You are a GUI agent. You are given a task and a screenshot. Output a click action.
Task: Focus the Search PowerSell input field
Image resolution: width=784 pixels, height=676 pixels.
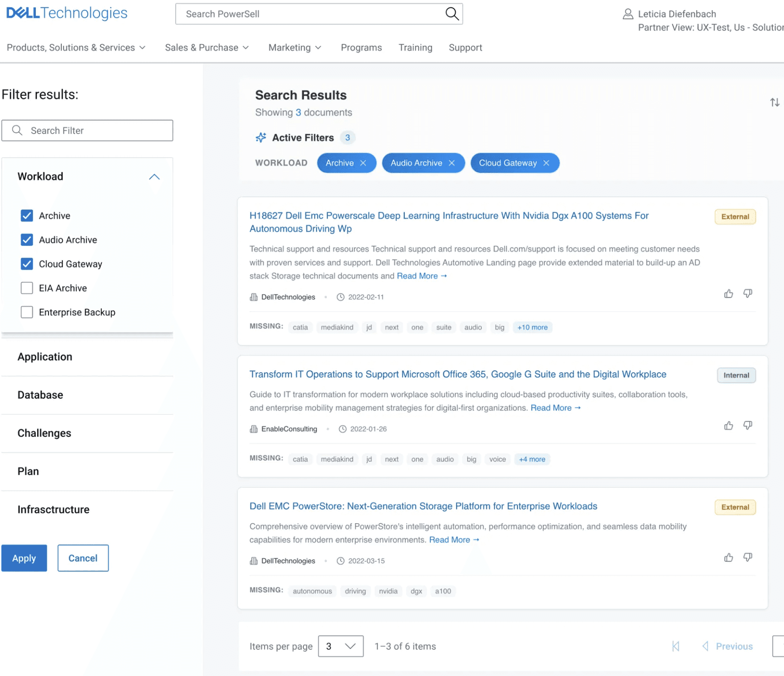(x=319, y=14)
